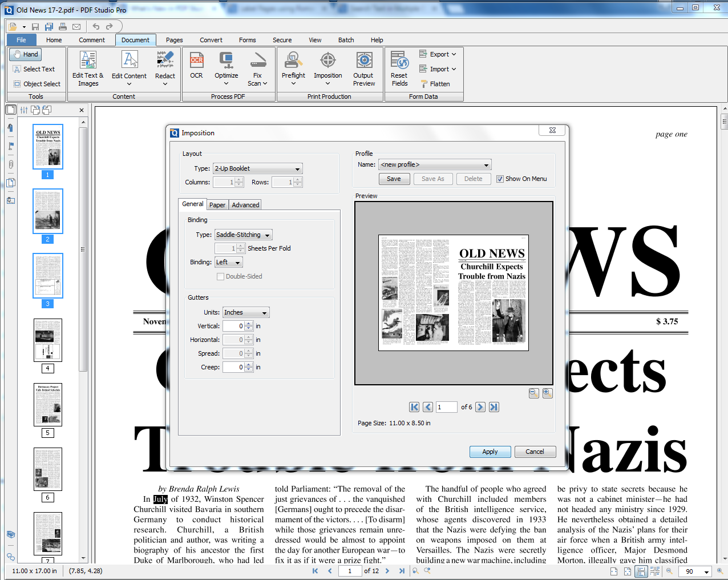Run the OCR tool
The height and width of the screenshot is (580, 728).
[x=197, y=65]
